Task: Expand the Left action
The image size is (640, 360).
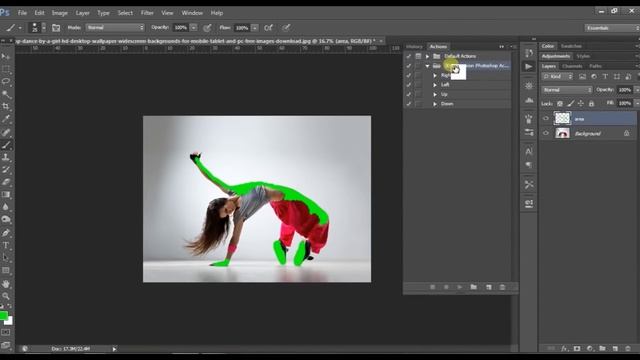Action: pyautogui.click(x=435, y=85)
